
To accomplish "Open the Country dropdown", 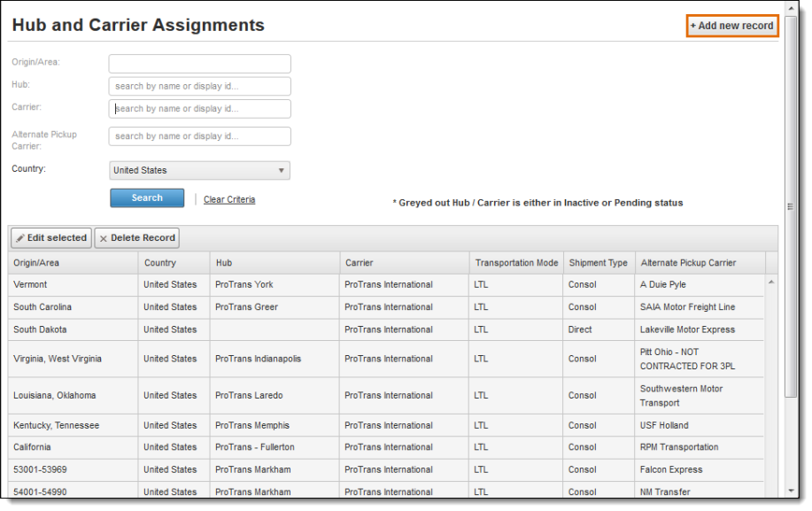I will (x=200, y=171).
